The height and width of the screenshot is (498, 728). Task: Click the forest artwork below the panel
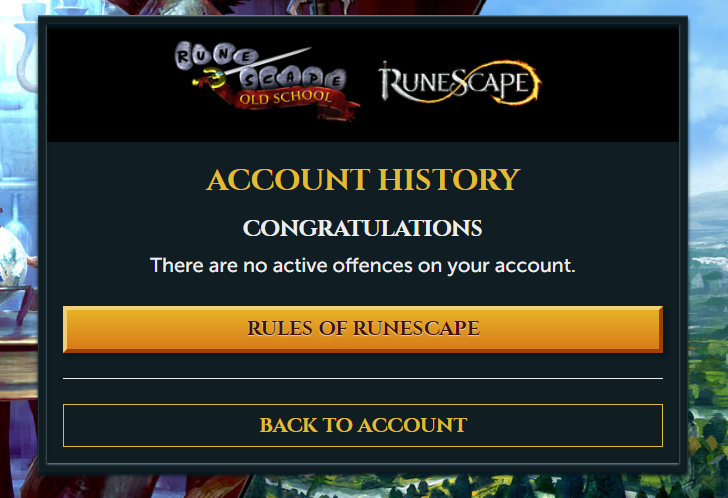464,486
